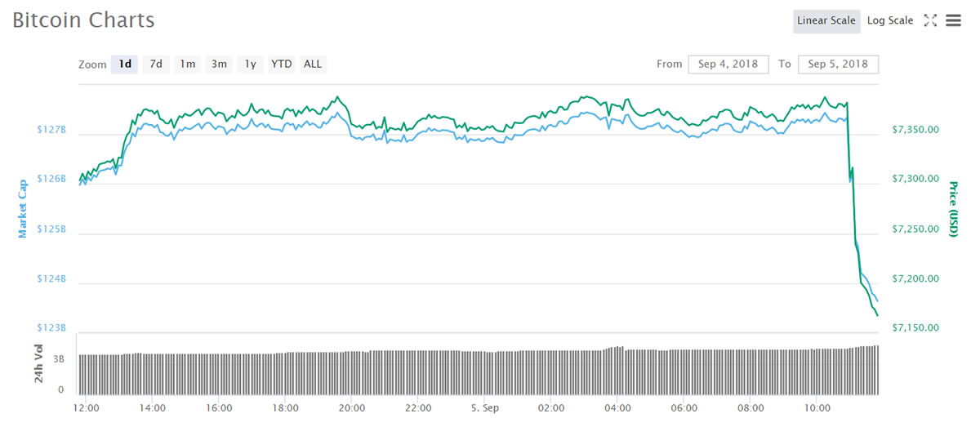Select the ALL zoom range

click(x=313, y=64)
